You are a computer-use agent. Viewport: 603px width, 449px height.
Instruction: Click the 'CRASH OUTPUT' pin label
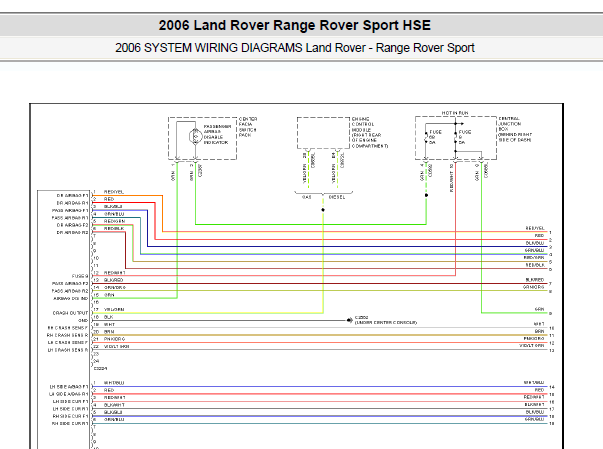pos(70,313)
